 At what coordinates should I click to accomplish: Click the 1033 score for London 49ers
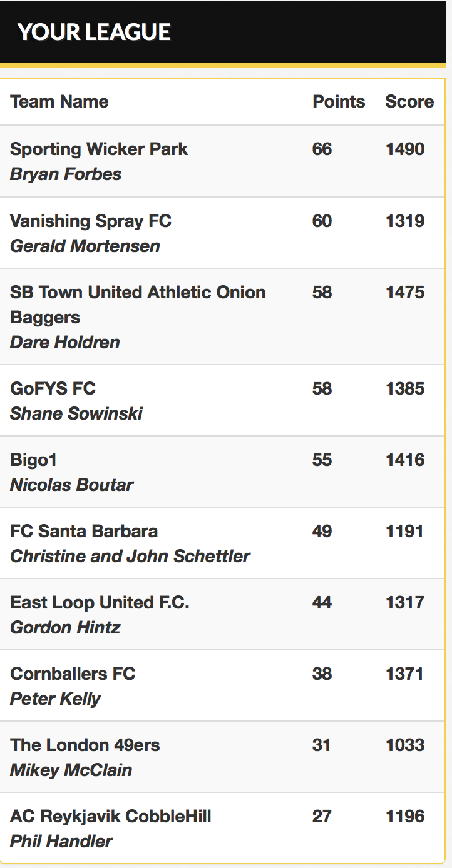[x=405, y=745]
